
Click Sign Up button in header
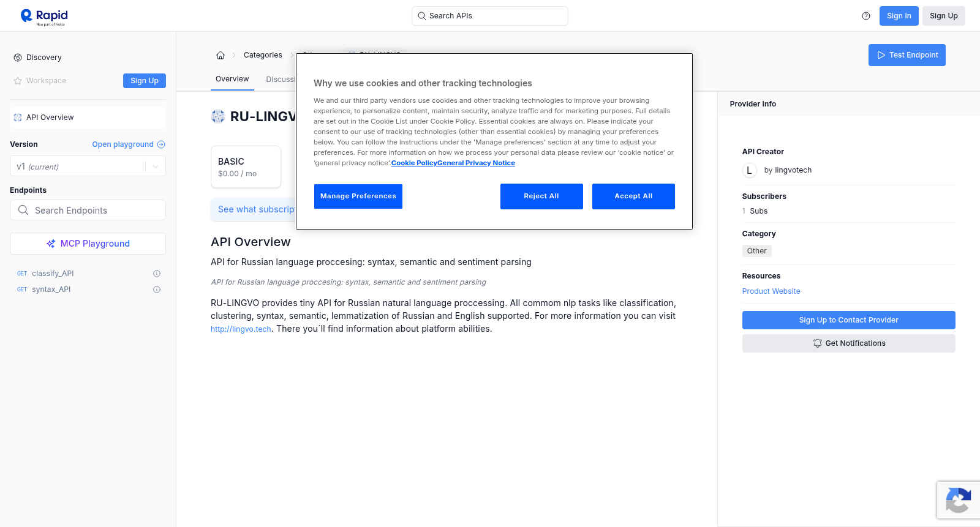point(943,16)
